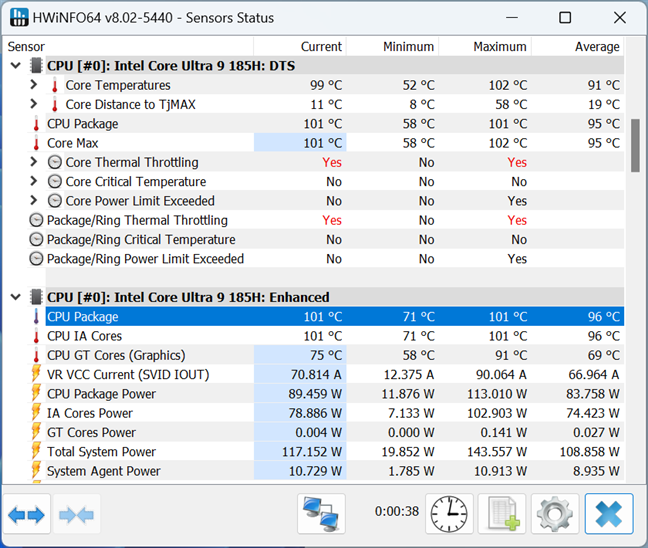
Task: Click thermometer icon beside CPU IA Cores
Action: (x=36, y=336)
